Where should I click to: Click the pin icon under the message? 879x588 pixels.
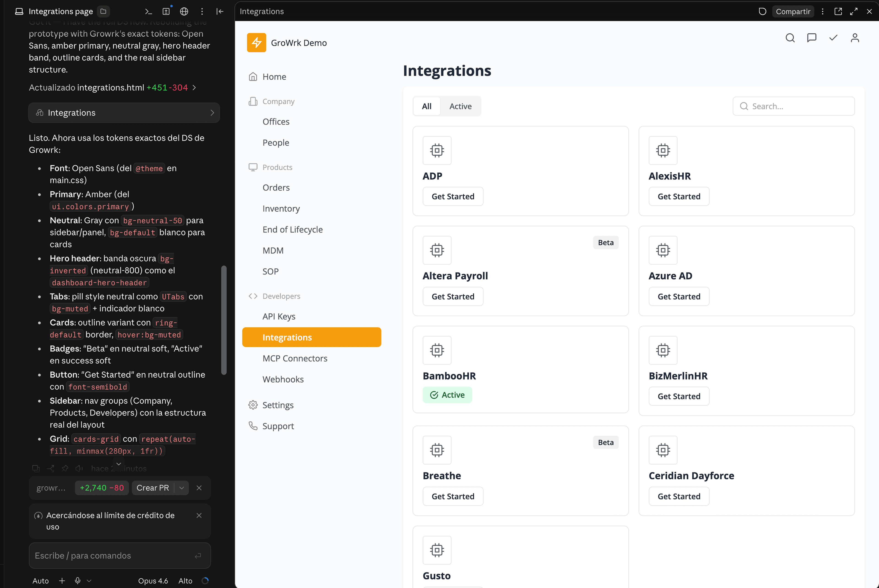click(x=65, y=468)
